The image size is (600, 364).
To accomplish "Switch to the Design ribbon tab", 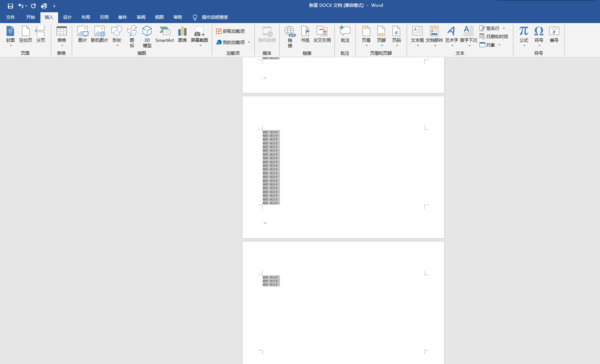I will coord(67,17).
